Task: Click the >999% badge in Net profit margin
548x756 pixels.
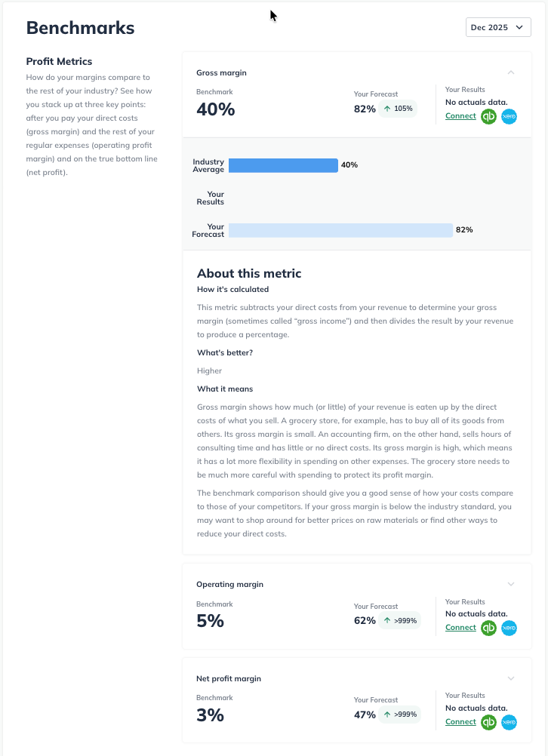Action: click(399, 714)
